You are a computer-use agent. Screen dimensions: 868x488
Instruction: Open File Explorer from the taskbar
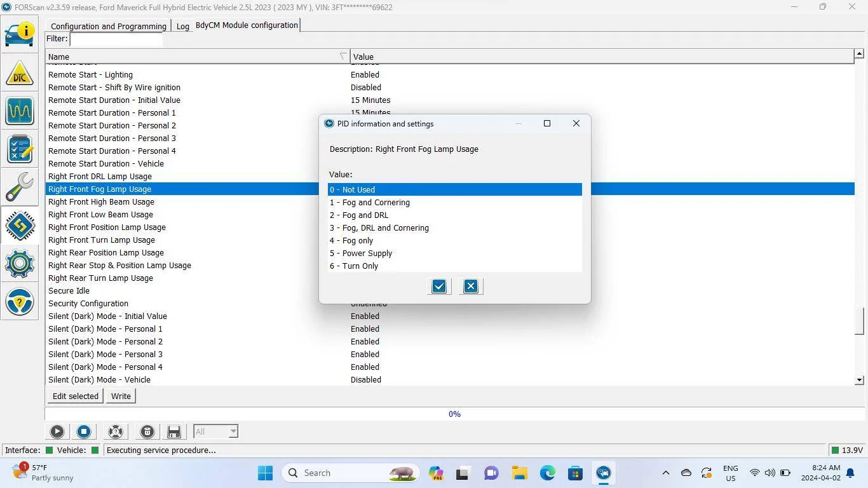[520, 473]
